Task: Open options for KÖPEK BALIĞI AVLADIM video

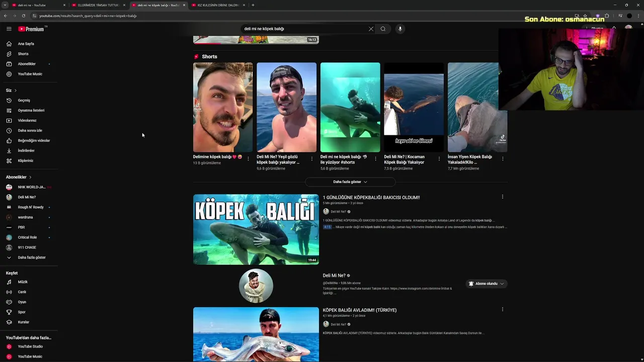Action: (x=502, y=309)
